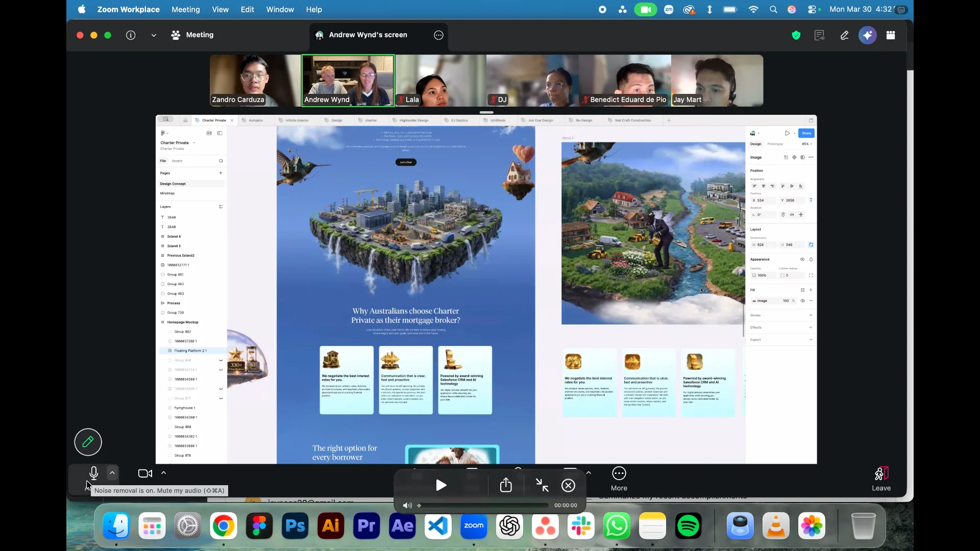This screenshot has width=980, height=551.
Task: Toggle the aspect ratio lock beside the H field
Action: (811, 245)
